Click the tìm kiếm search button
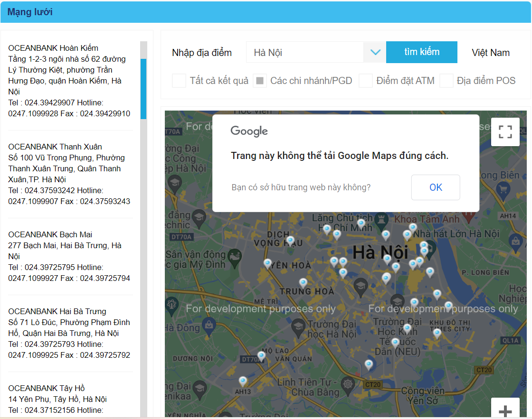The width and height of the screenshot is (532, 419). point(421,52)
